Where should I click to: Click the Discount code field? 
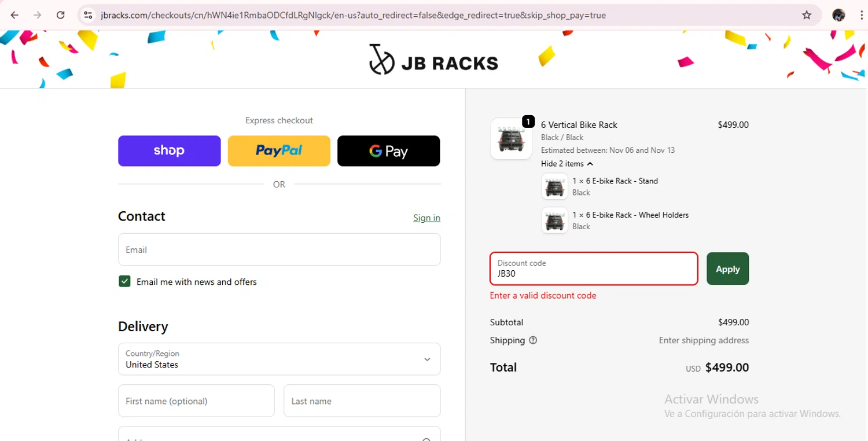click(x=594, y=269)
